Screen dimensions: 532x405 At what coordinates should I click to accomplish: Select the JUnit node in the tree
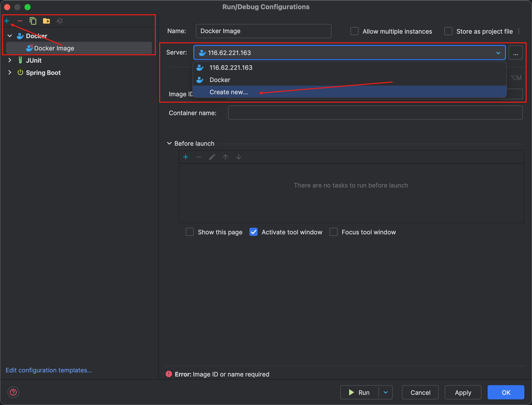click(34, 61)
